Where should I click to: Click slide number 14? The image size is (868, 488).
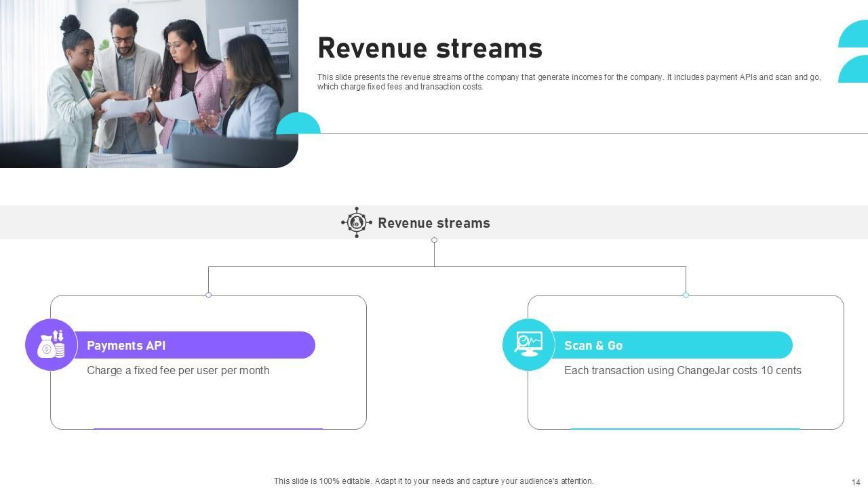click(856, 483)
